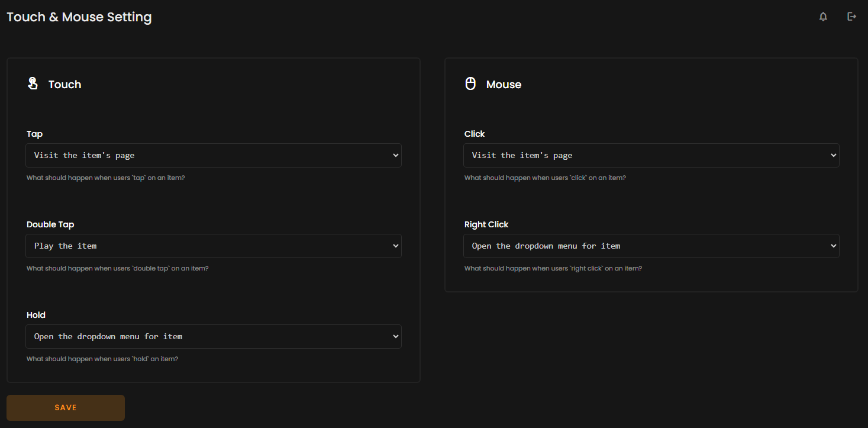Screen dimensions: 868x428
Task: Click help text about users 'click' on item
Action: tap(545, 178)
